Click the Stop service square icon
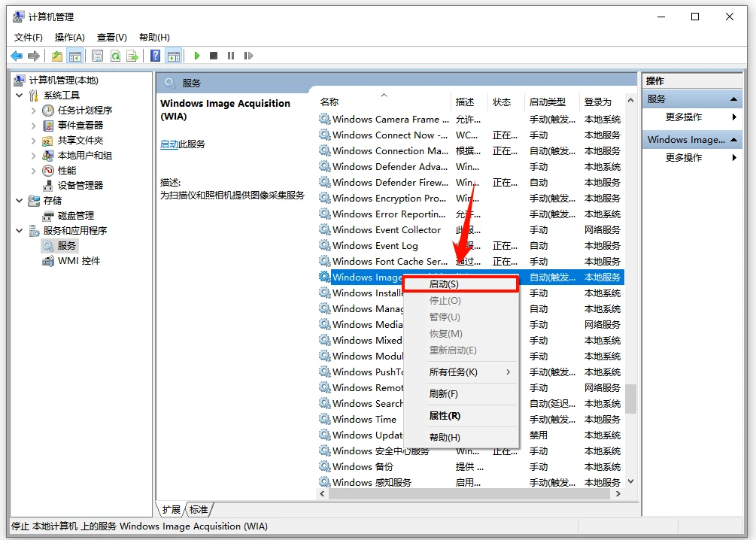Viewport: 756px width, 540px height. tap(214, 56)
